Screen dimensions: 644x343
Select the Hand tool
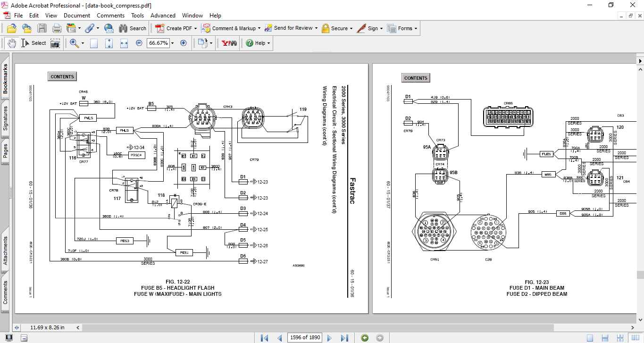click(x=12, y=43)
